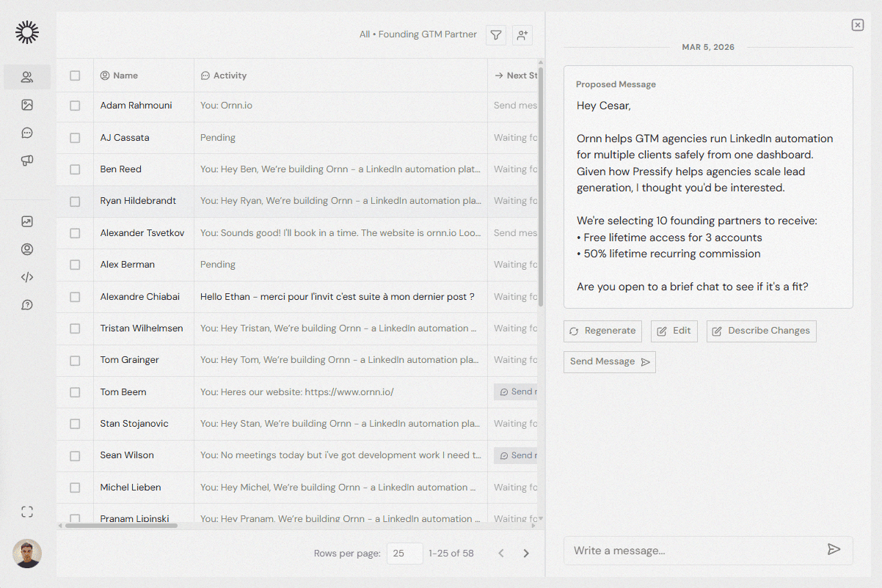The image size is (882, 588).
Task: Click Send button in Tom Beem row
Action: [x=516, y=392]
